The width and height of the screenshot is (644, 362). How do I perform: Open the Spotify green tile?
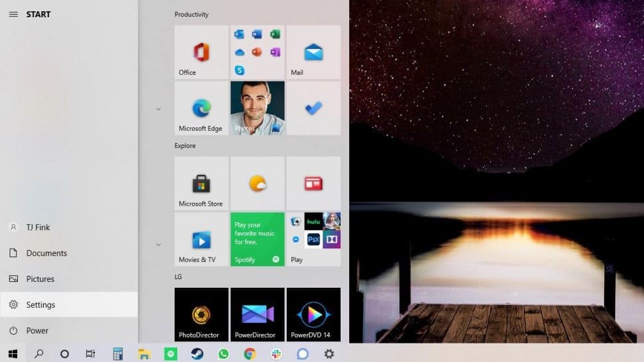click(258, 239)
